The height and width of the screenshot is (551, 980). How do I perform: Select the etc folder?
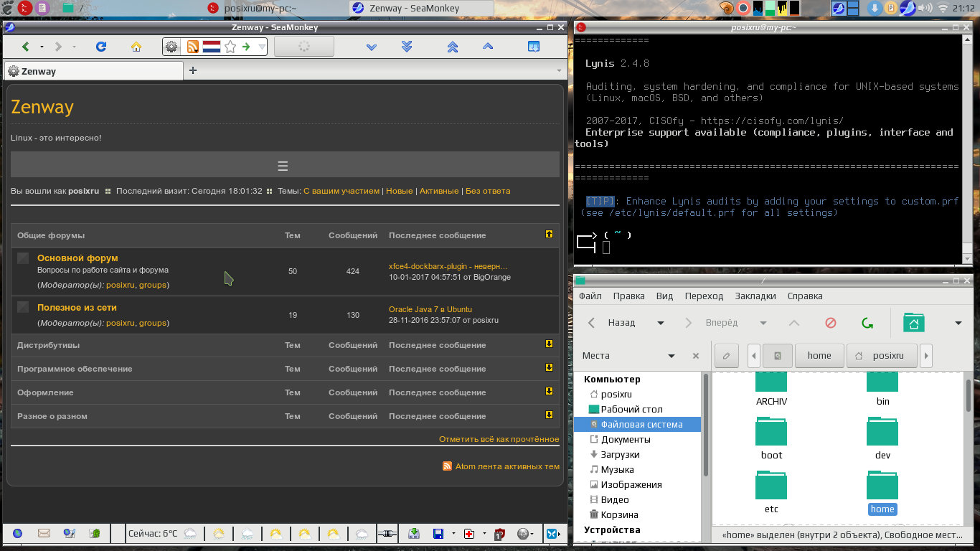pyautogui.click(x=771, y=492)
